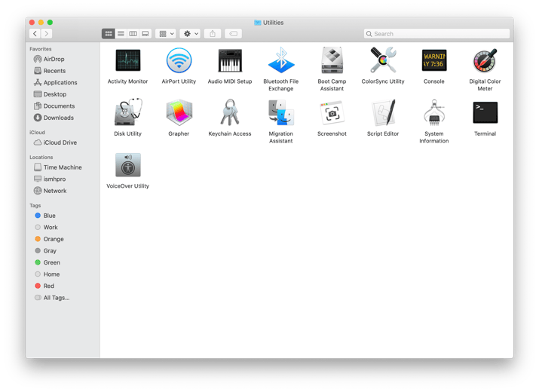The image size is (539, 392).
Task: Click the Edit Tags toolbar button
Action: 234,33
